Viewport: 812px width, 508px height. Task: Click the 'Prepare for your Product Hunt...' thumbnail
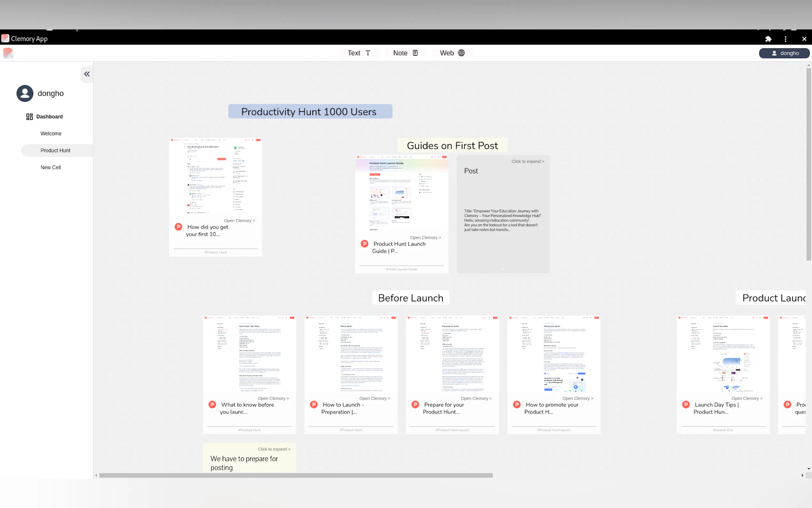tap(452, 354)
